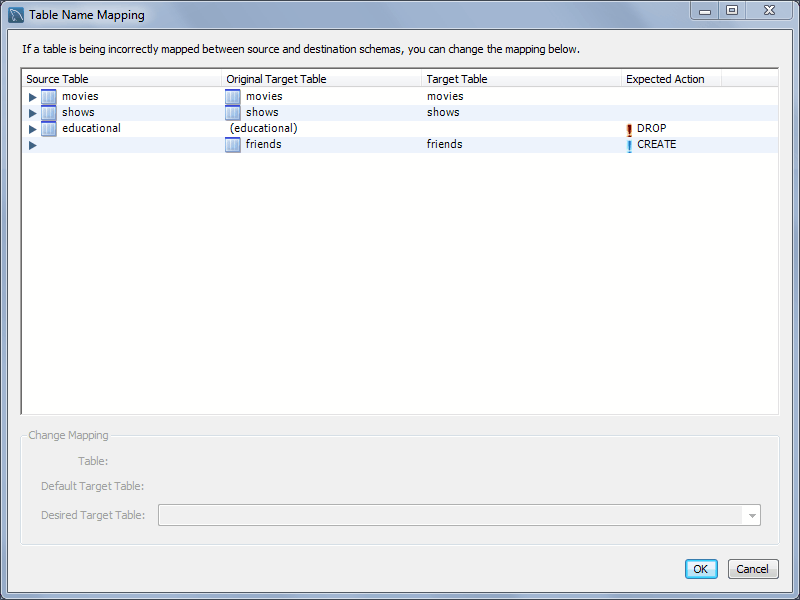Expand the educational row arrow
Image resolution: width=800 pixels, height=600 pixels.
(33, 129)
